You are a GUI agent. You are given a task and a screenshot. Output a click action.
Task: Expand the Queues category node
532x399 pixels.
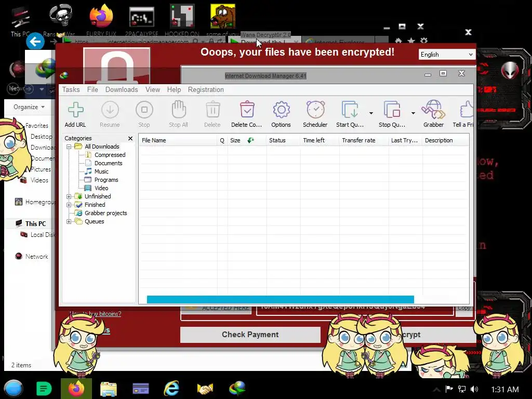[69, 221]
